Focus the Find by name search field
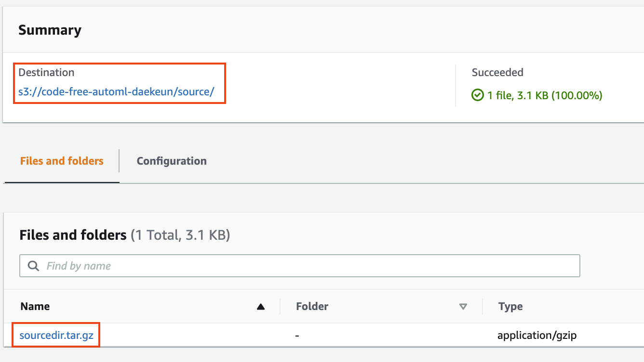Screen dimensions: 644x362 (x=299, y=266)
